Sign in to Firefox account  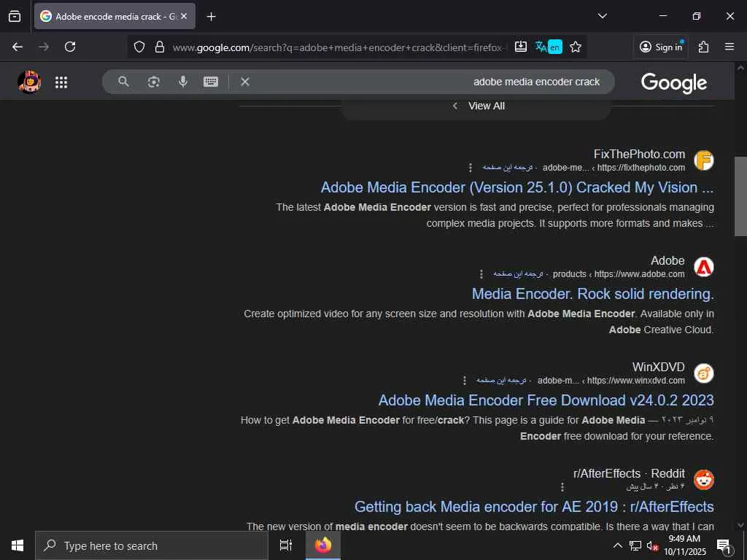[661, 47]
